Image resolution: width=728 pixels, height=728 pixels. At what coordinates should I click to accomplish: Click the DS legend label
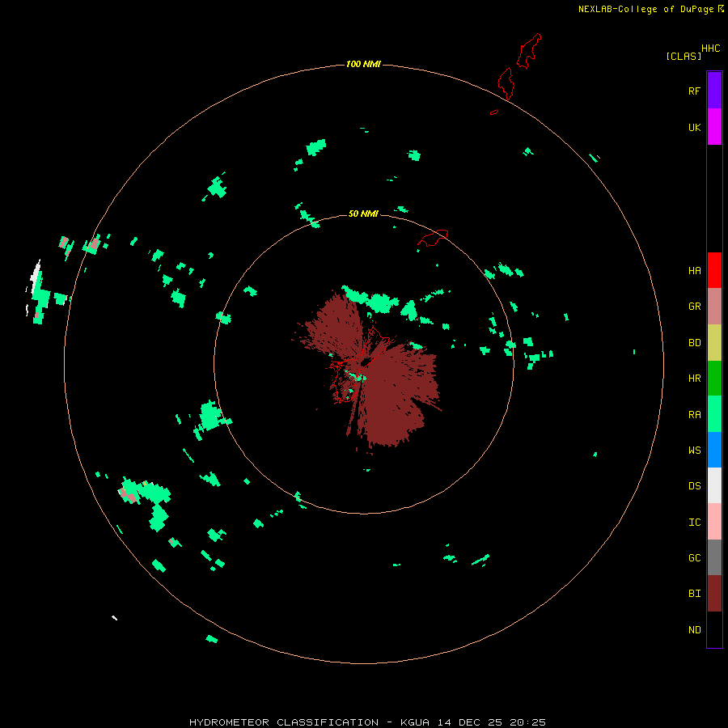pos(694,486)
